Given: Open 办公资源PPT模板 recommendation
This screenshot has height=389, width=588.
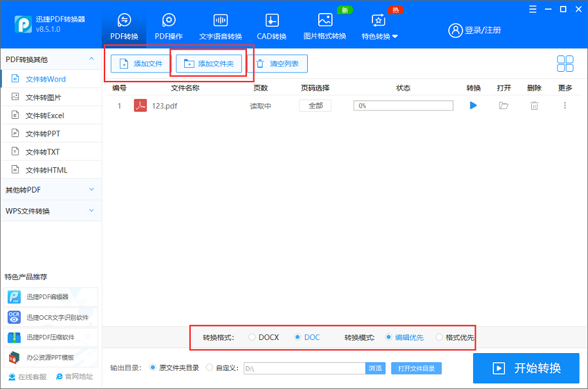Looking at the screenshot, I should pyautogui.click(x=50, y=358).
